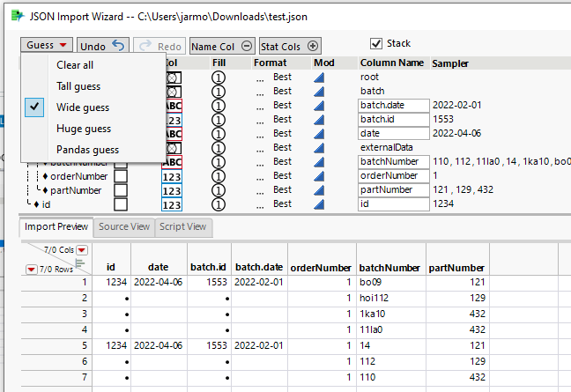Click the Name Col button
This screenshot has height=392, width=571.
pos(222,46)
